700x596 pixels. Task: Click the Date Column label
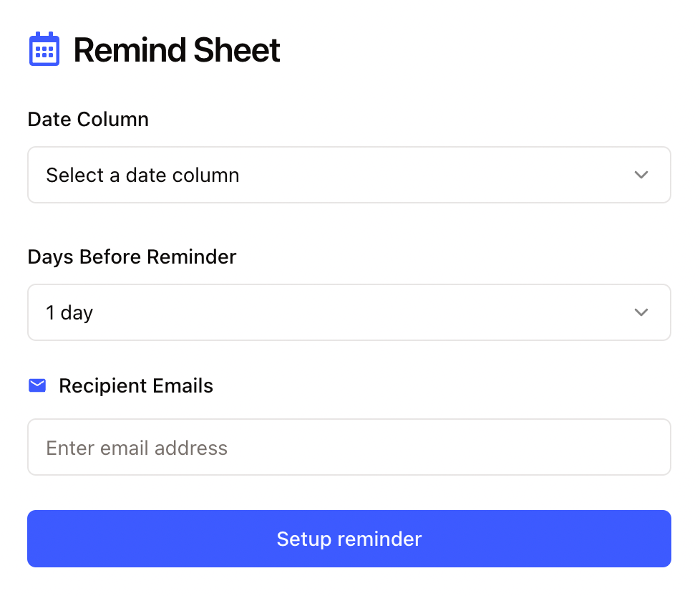point(87,119)
